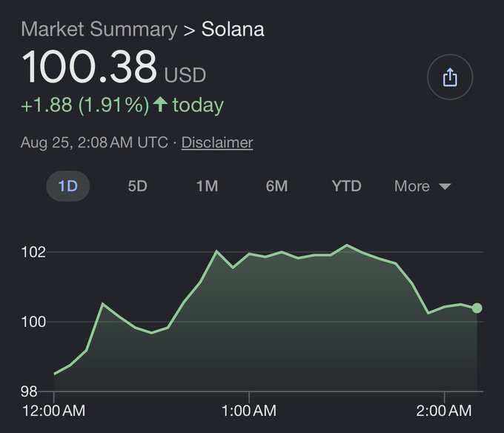Click the 100.38 price value

click(89, 67)
